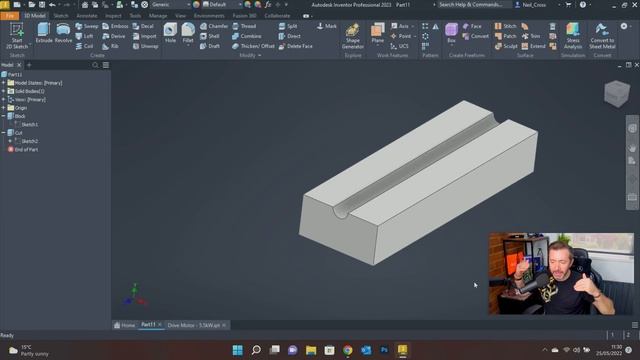Select the Thread tool

click(244, 26)
